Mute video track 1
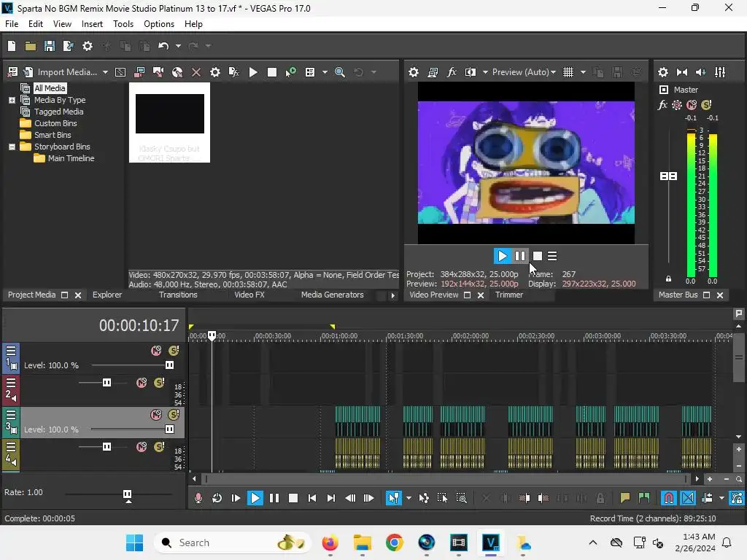The image size is (747, 560). [x=156, y=351]
